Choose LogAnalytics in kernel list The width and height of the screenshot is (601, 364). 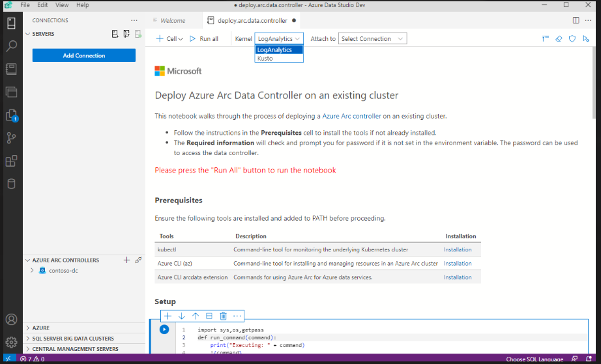(x=279, y=49)
